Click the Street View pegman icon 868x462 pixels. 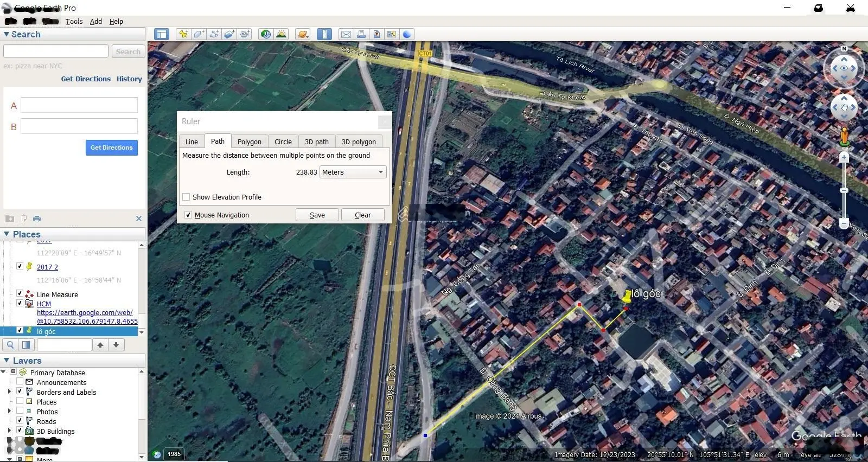[x=844, y=137]
